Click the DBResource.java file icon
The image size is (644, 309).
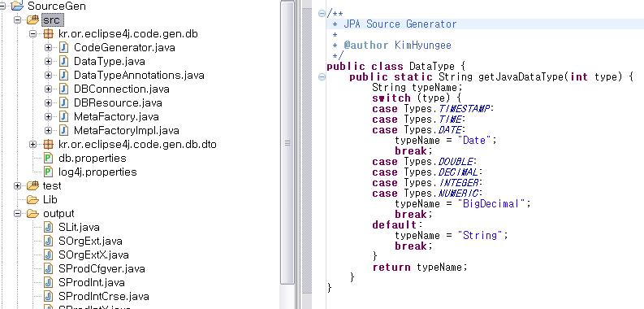coord(63,102)
